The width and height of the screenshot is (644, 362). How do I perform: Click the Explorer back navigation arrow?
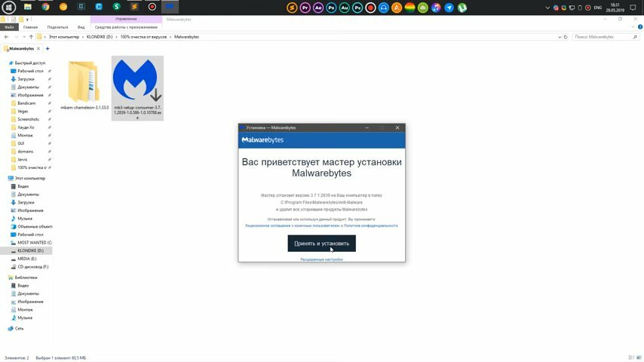click(6, 37)
